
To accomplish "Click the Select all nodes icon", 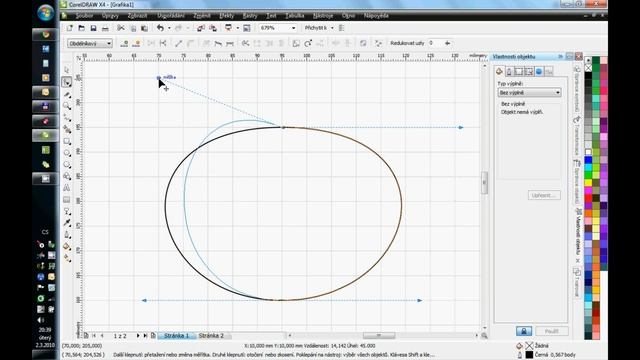I will (x=379, y=43).
